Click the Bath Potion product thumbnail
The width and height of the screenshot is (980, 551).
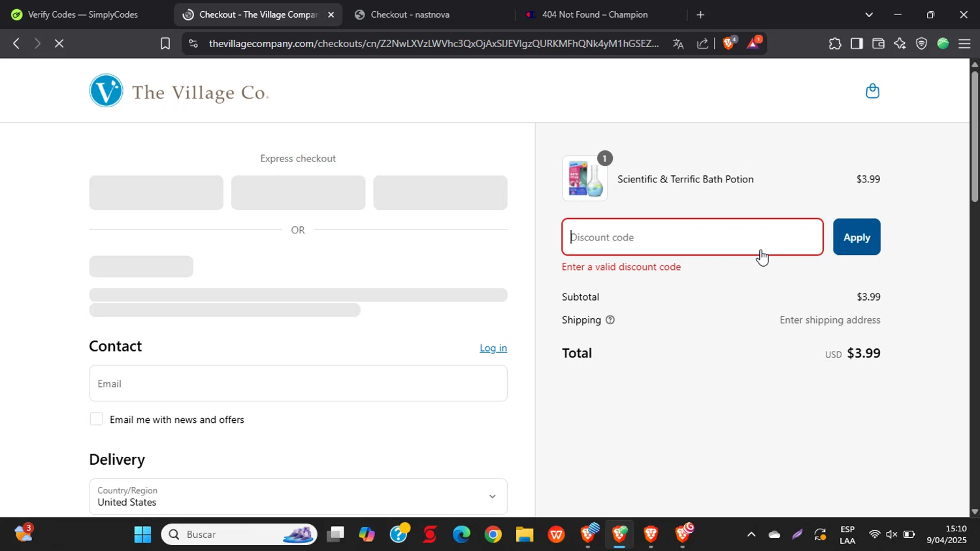click(585, 178)
